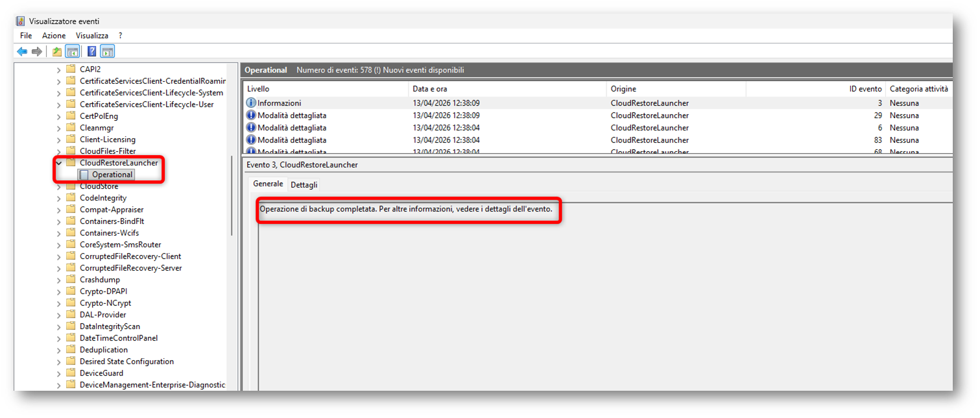Click the tree pane vertical scrollbar
This screenshot has height=418, width=980.
coord(232,195)
